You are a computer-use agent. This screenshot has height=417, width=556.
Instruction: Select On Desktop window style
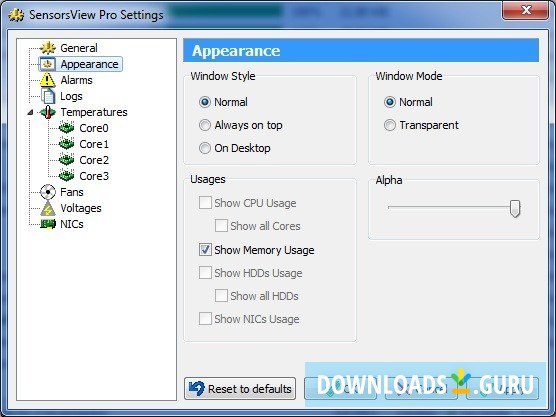205,148
